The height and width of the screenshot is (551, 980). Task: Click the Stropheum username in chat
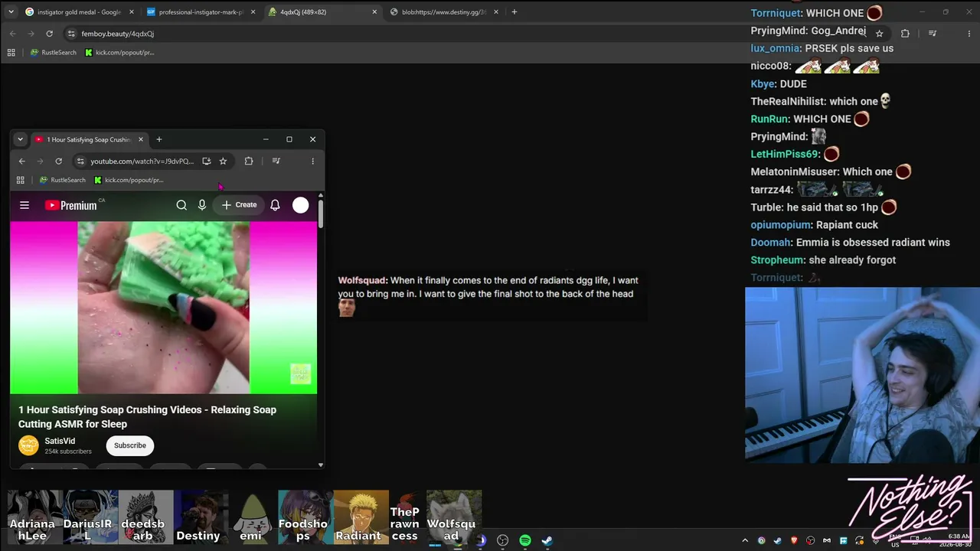pos(776,260)
